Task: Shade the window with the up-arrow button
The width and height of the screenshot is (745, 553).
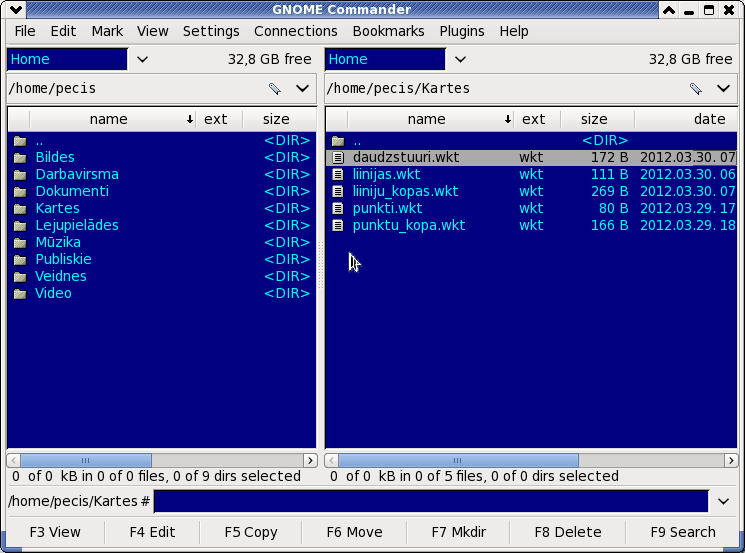Action: click(x=669, y=10)
